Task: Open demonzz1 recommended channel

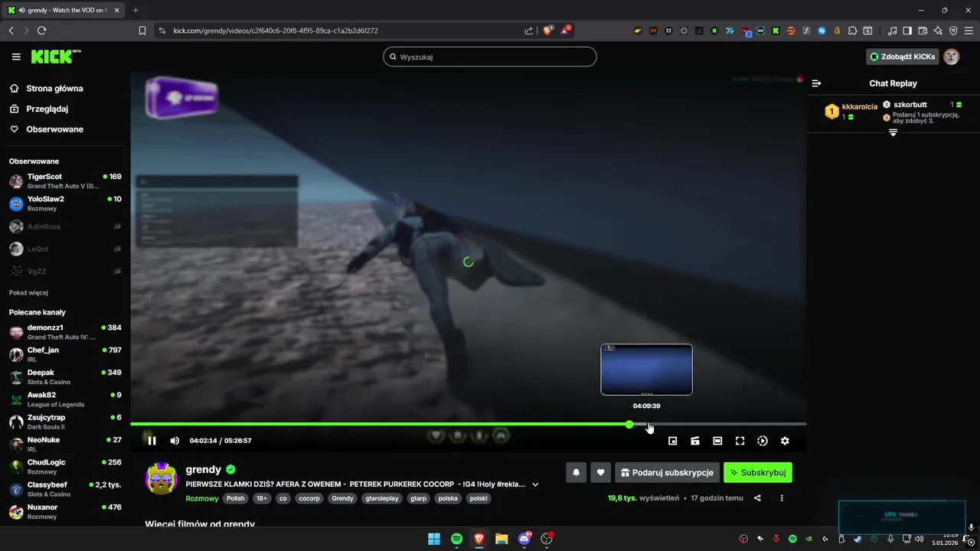Action: 65,332
